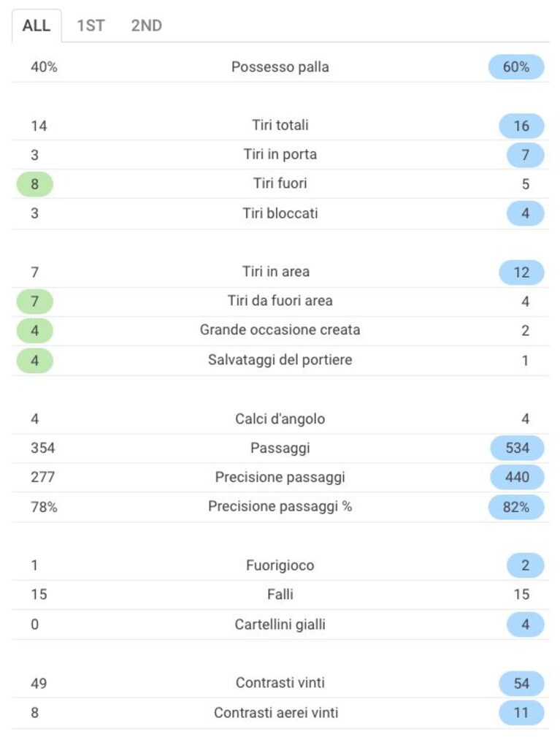Click the Passaggi 534 blue badge
Screen dimensions: 560x737
pyautogui.click(x=517, y=448)
